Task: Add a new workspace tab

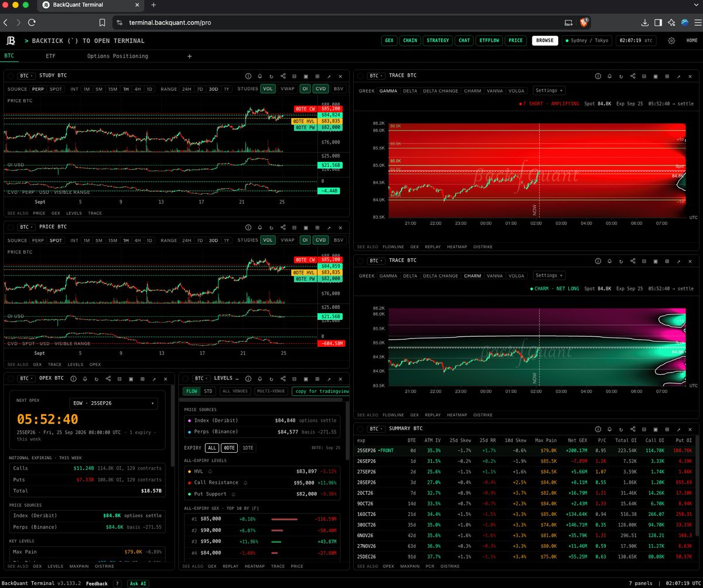Action: (x=189, y=56)
